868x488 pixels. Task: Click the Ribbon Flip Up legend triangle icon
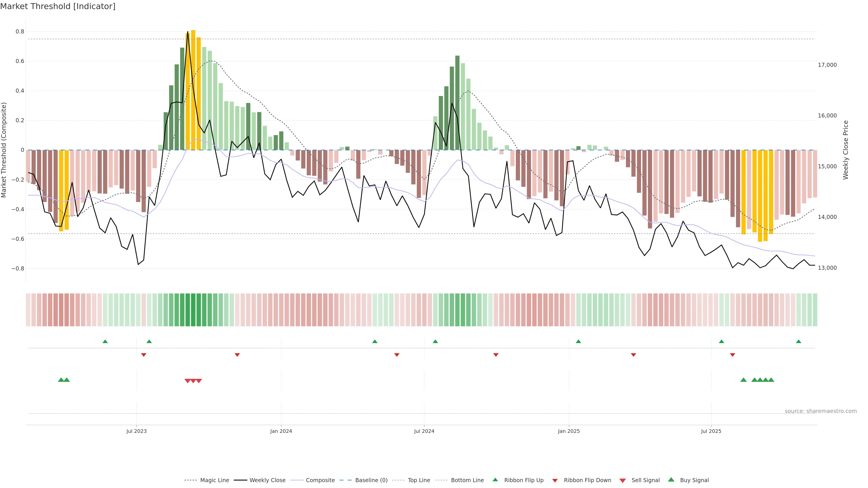coord(495,480)
